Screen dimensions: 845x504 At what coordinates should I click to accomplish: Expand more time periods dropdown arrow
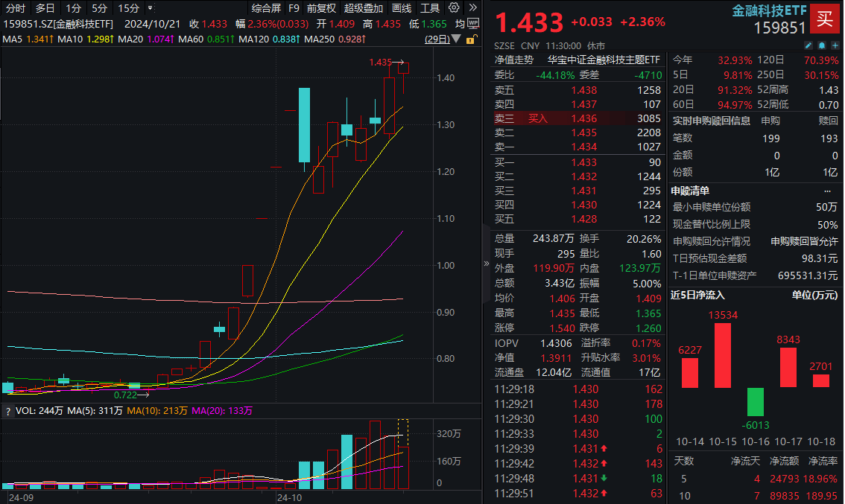tap(151, 8)
